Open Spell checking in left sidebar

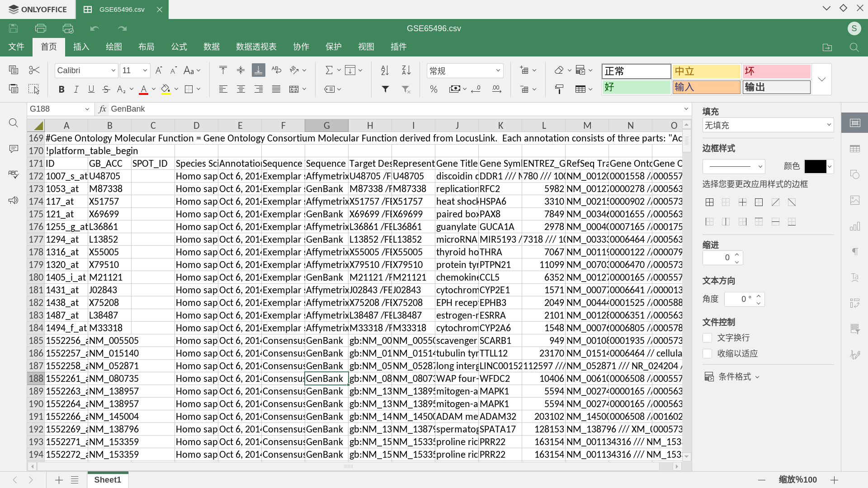(x=14, y=174)
